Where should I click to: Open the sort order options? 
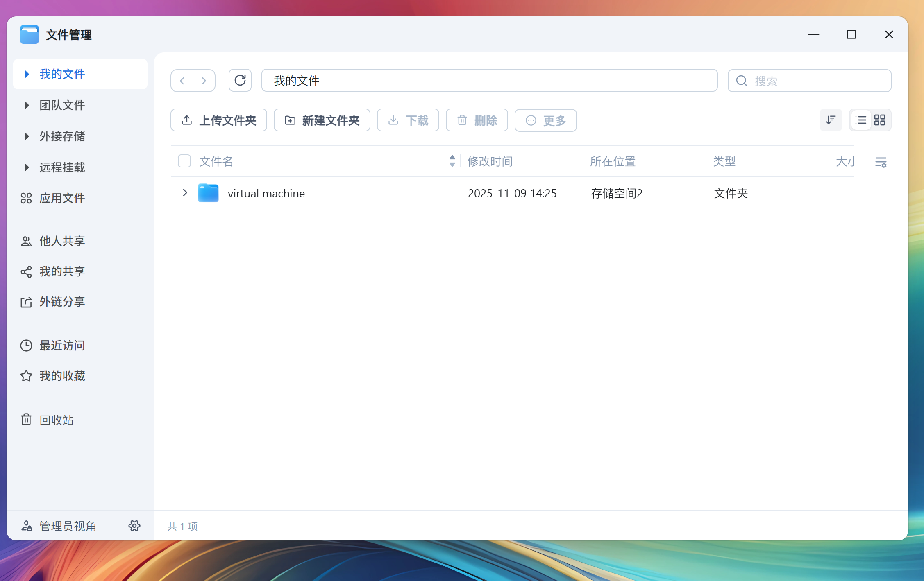(831, 120)
